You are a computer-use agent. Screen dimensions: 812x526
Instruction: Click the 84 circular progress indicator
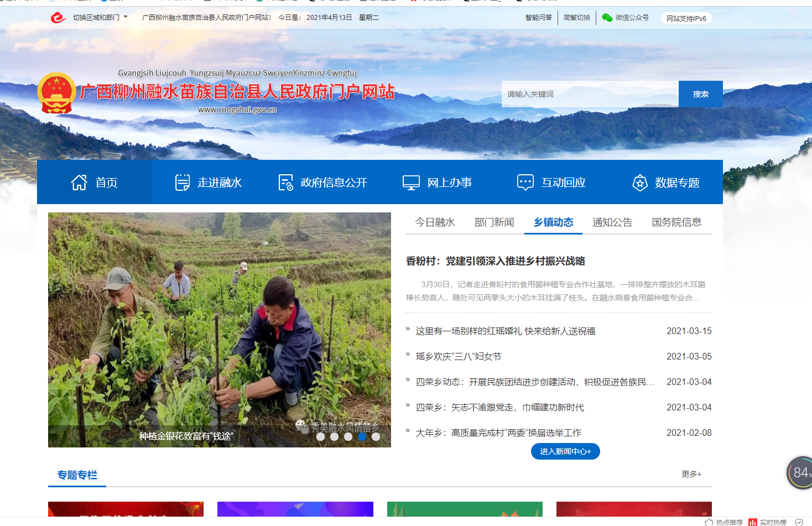point(799,472)
